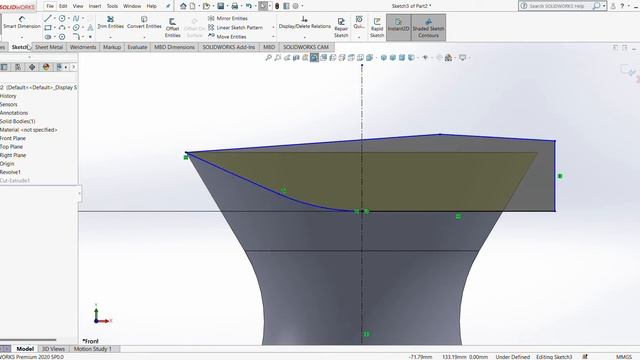Expand the Smart Dimension dropdown arrow
The image size is (640, 360).
tap(22, 37)
